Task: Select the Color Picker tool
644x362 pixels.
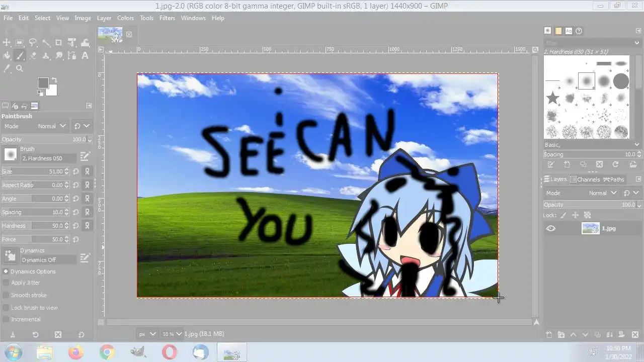Action: [7, 69]
